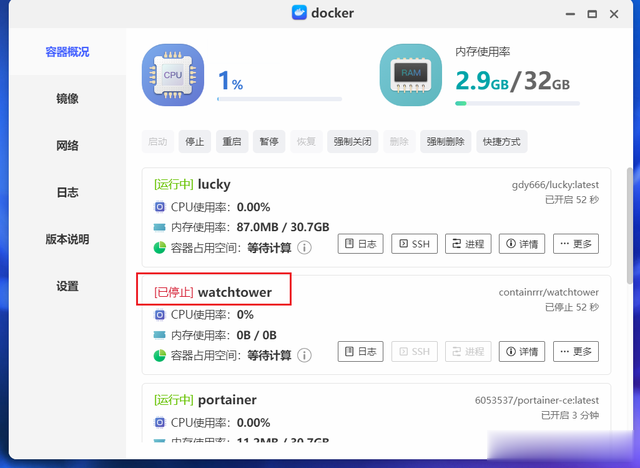640x468 pixels.
Task: Click info icon beside lucky container space
Action: click(304, 248)
